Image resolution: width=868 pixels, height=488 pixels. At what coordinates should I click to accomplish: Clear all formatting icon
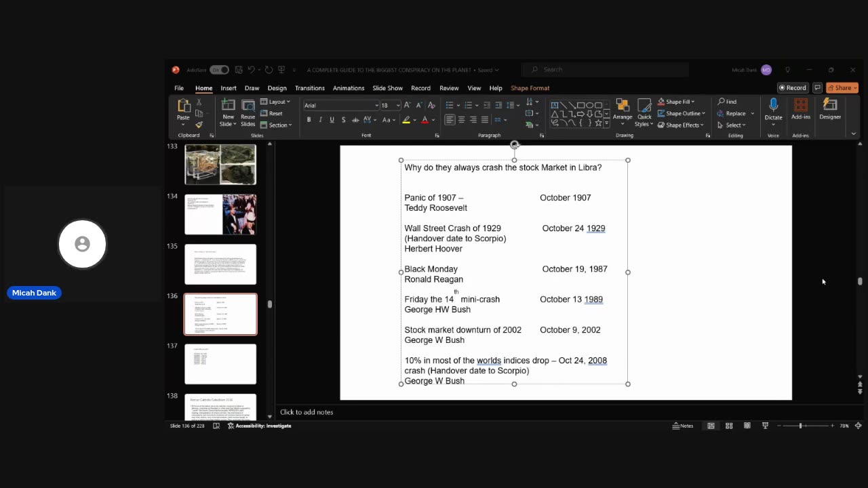431,105
